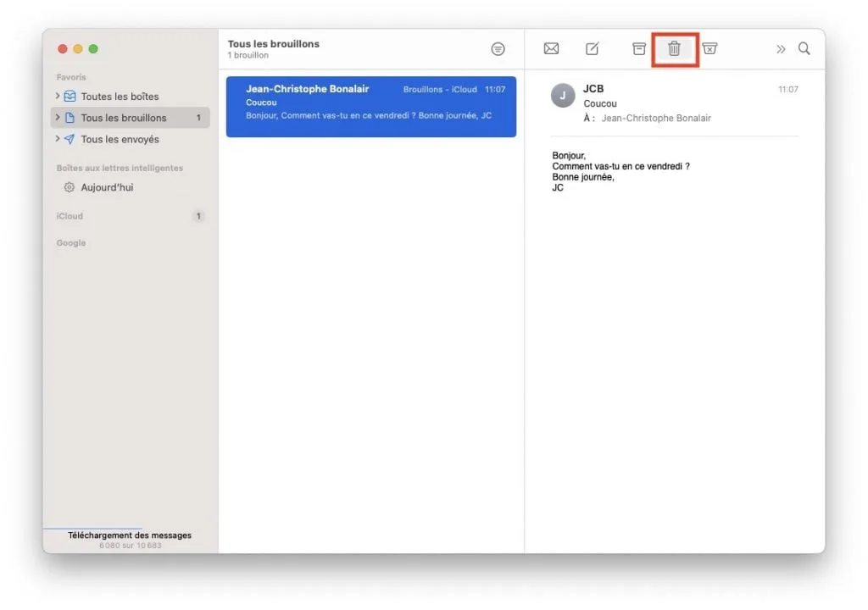The width and height of the screenshot is (868, 610).
Task: Click the envelope icon to mark as read
Action: click(x=551, y=48)
